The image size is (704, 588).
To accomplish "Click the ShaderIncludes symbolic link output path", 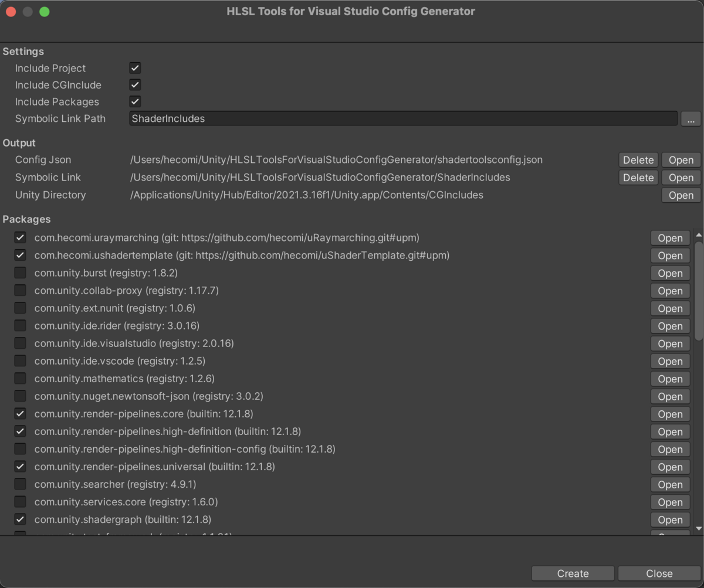I will pyautogui.click(x=320, y=177).
